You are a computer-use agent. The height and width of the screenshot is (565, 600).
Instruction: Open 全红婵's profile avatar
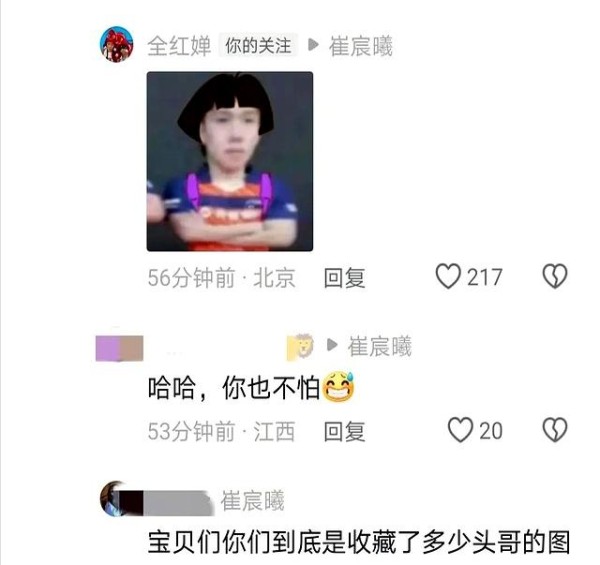117,44
